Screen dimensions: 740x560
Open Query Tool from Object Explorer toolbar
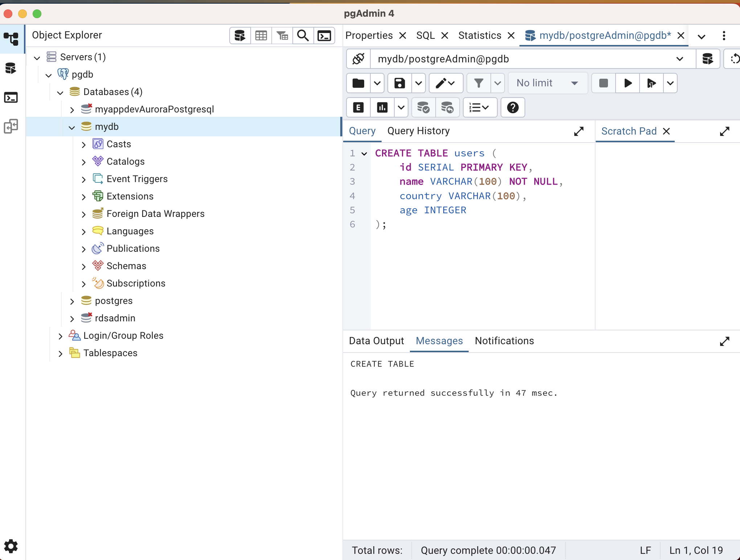click(240, 36)
